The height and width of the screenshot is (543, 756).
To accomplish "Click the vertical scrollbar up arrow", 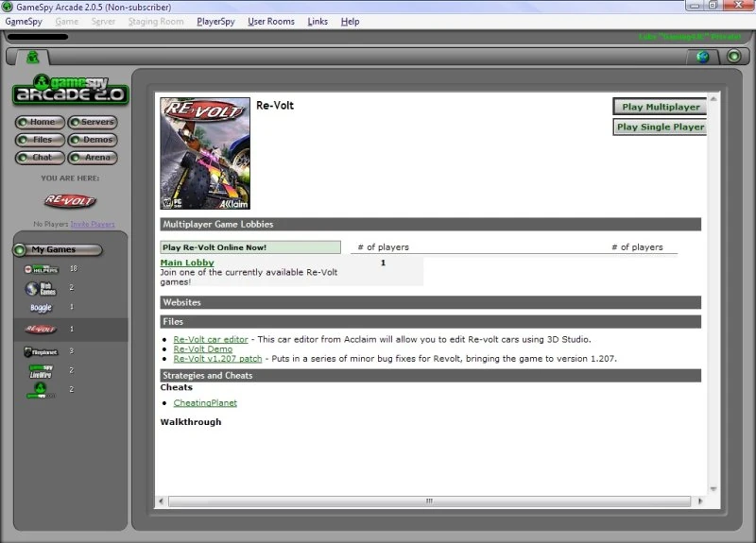I will [713, 99].
